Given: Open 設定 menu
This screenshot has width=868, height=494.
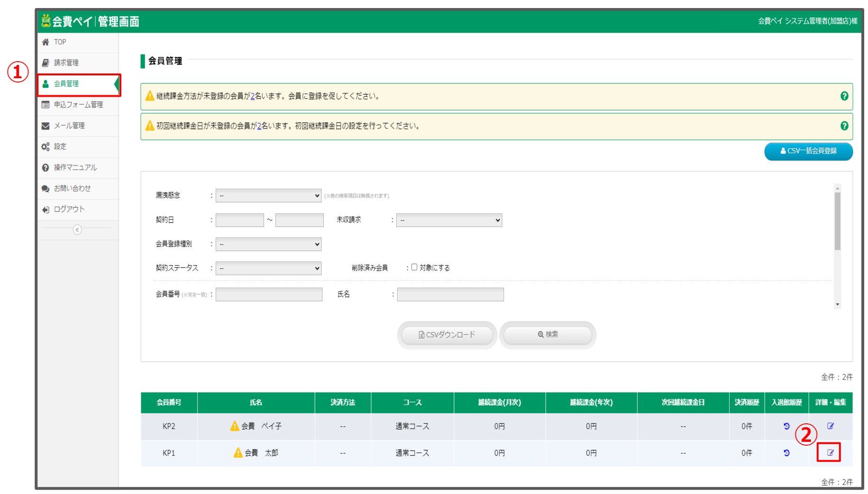Looking at the screenshot, I should (78, 146).
